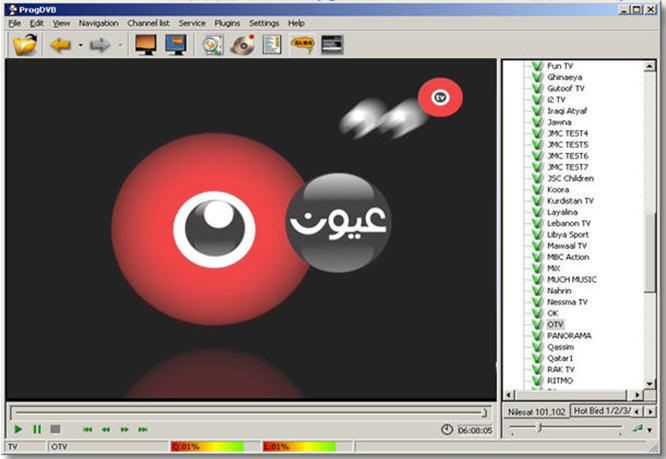Screen dimensions: 666x459
Task: Click the L 81% signal level bar
Action: [x=299, y=447]
